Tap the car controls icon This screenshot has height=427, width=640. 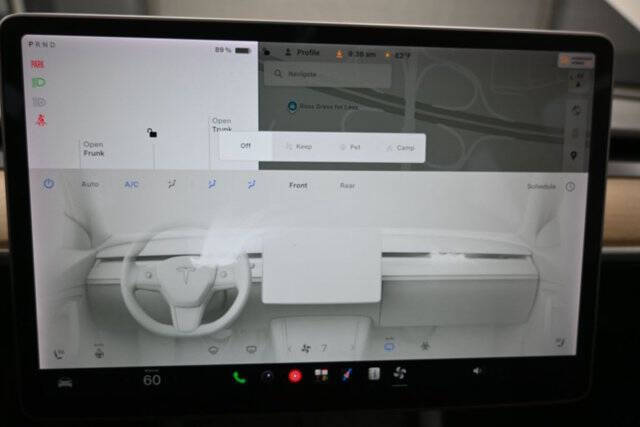click(x=65, y=383)
